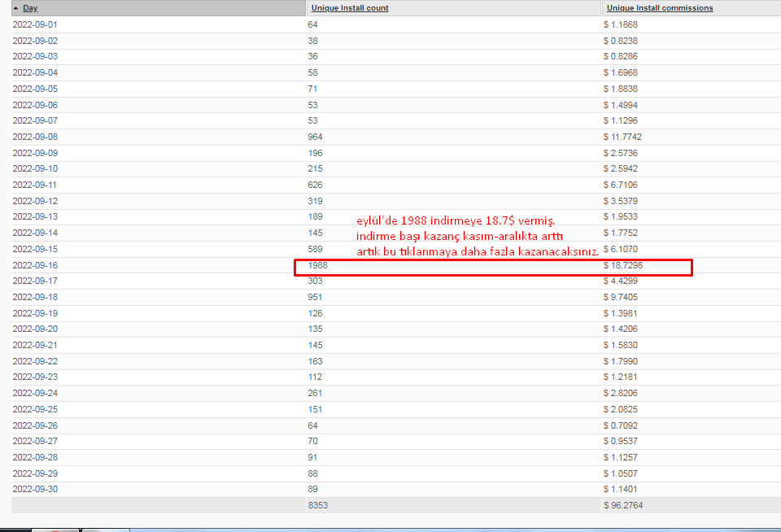Select the 2022-09-20 date cell
The image size is (781, 532).
(35, 329)
